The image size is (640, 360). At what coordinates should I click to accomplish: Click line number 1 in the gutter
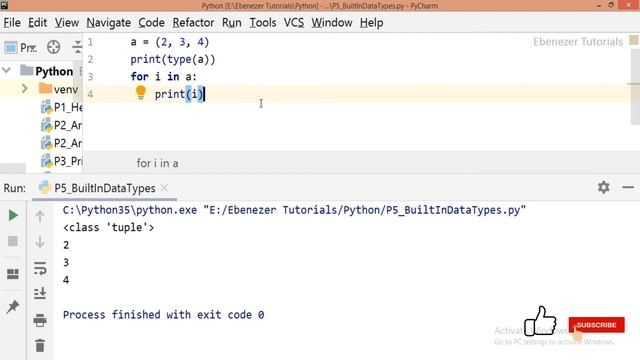90,42
